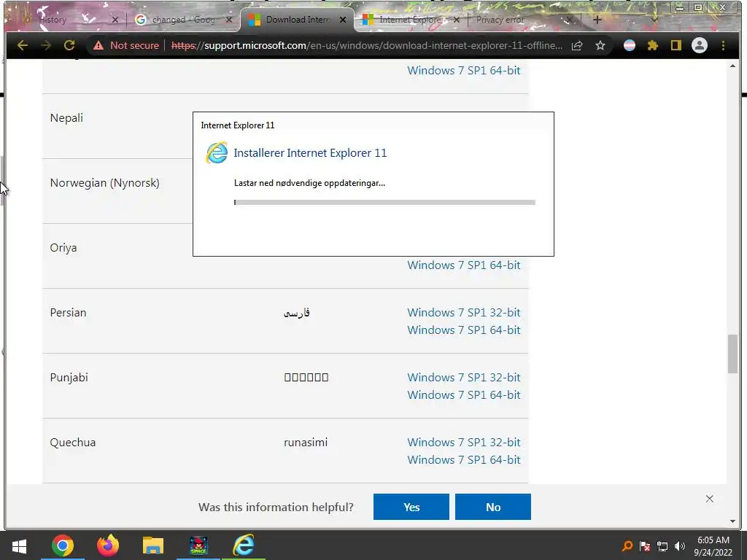Click the address bar URL
747x560 pixels.
367,46
